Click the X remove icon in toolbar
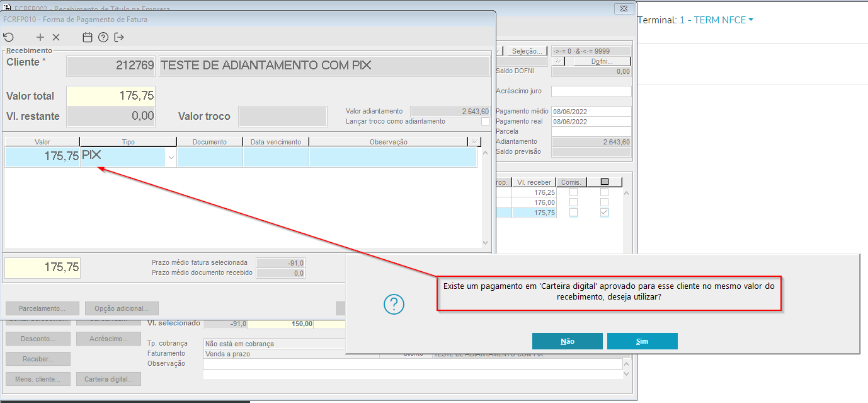868x403 pixels. point(56,38)
